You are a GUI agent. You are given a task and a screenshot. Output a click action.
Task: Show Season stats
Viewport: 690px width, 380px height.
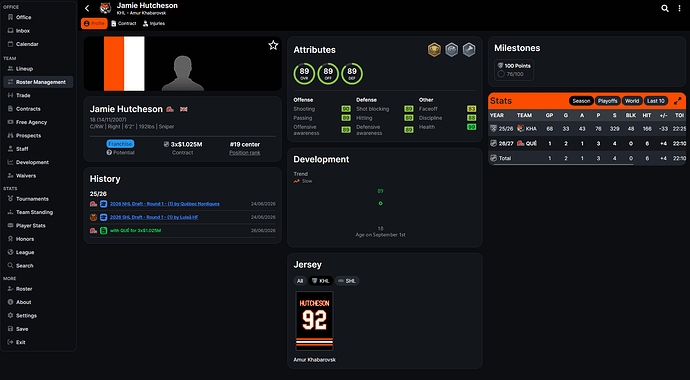coord(581,101)
